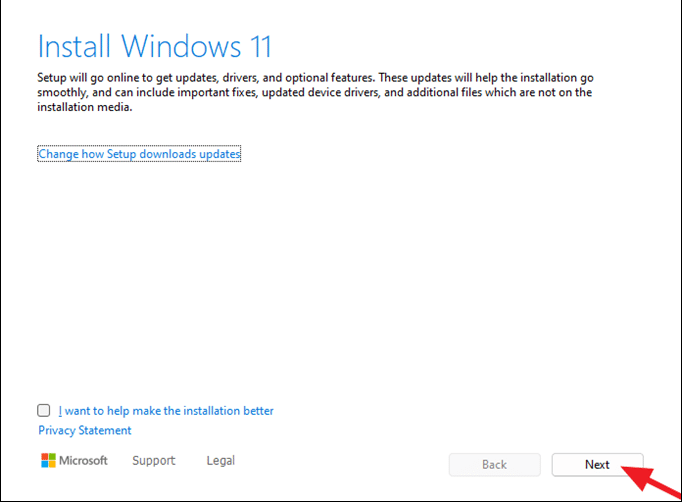Click the blue square of Microsoft logo
The height and width of the screenshot is (502, 682).
coord(45,465)
